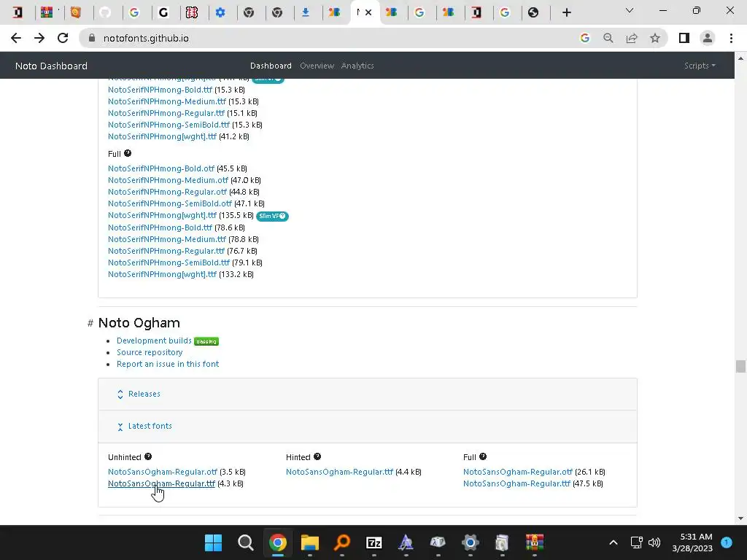Click the page vertical scrollbar thumb
This screenshot has width=747, height=560.
point(740,366)
